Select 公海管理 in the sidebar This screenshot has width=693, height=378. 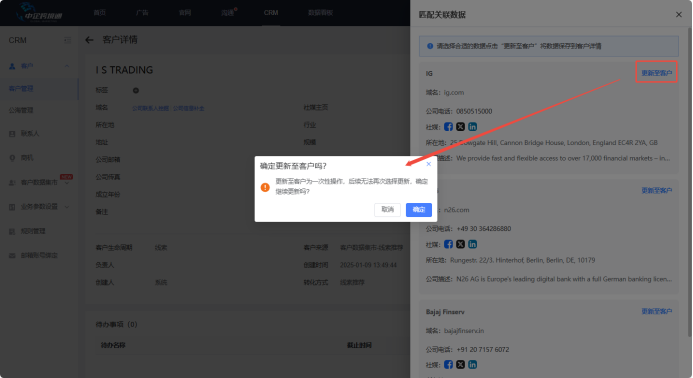point(21,110)
